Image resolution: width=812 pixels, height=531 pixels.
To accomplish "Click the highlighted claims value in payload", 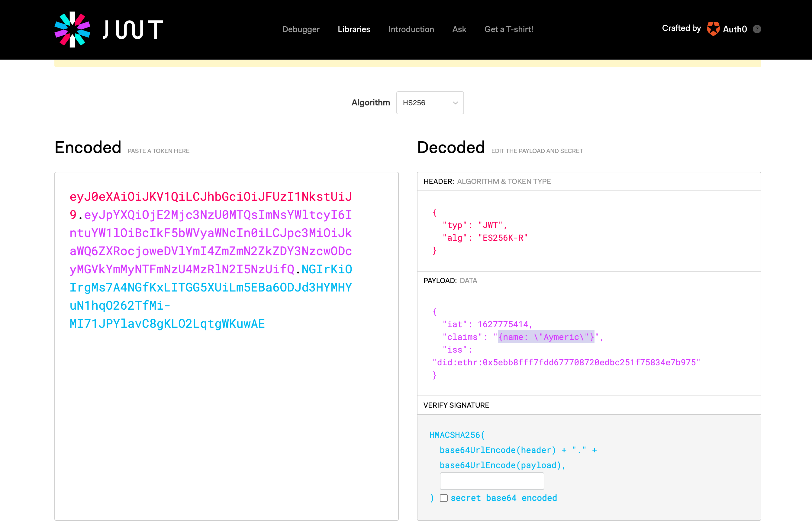I will click(x=546, y=337).
